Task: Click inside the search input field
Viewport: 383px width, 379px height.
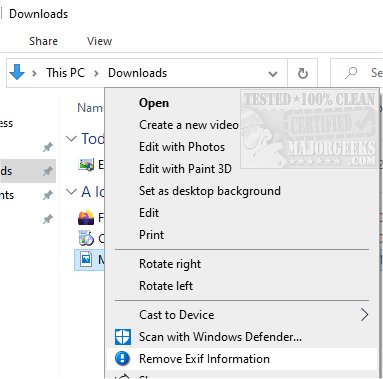Action: (357, 73)
